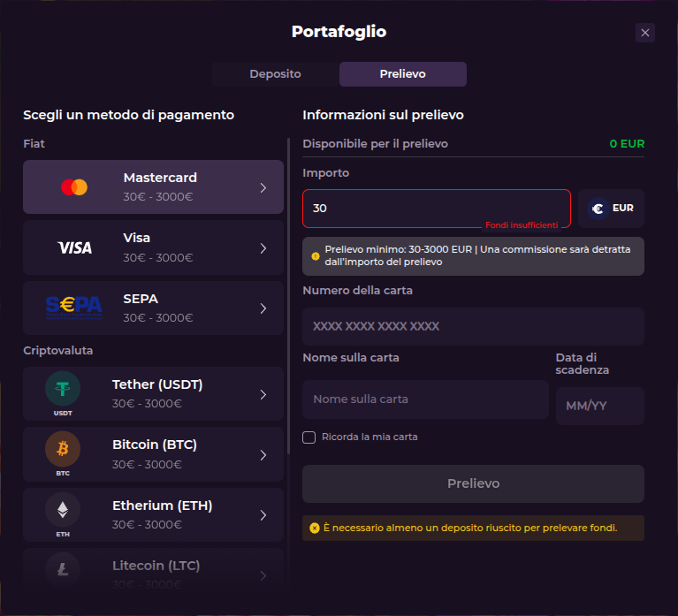Image resolution: width=678 pixels, height=616 pixels.
Task: Expand the SEPA method chevron arrow
Action: 263,308
